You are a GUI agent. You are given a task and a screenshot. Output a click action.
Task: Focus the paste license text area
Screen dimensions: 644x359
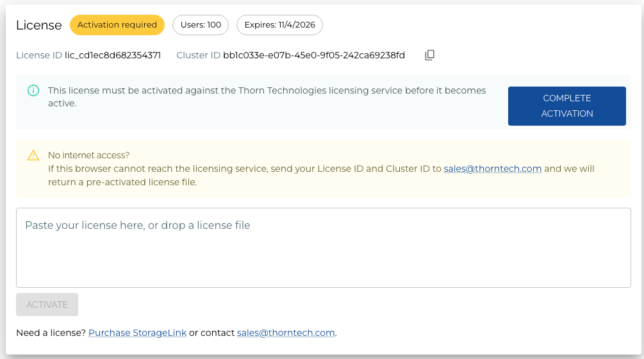pyautogui.click(x=323, y=247)
